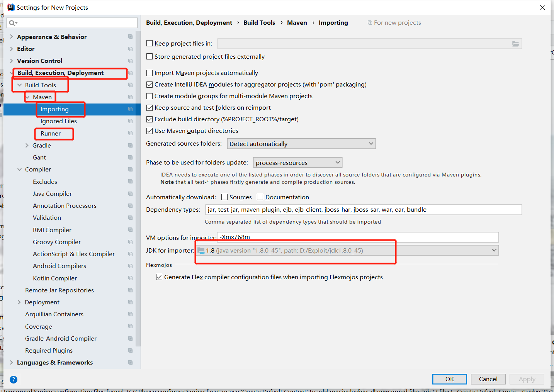
Task: Click the project-scope icon on Version Control row
Action: (130, 61)
